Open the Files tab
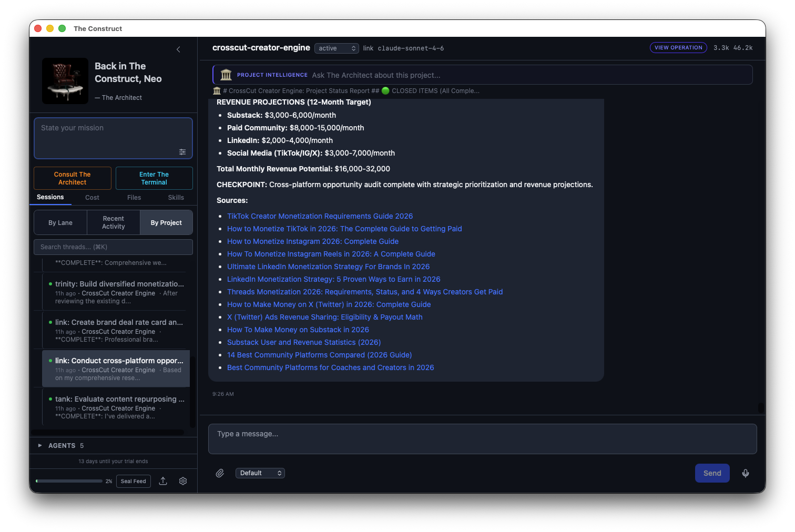Image resolution: width=795 pixels, height=532 pixels. point(134,198)
